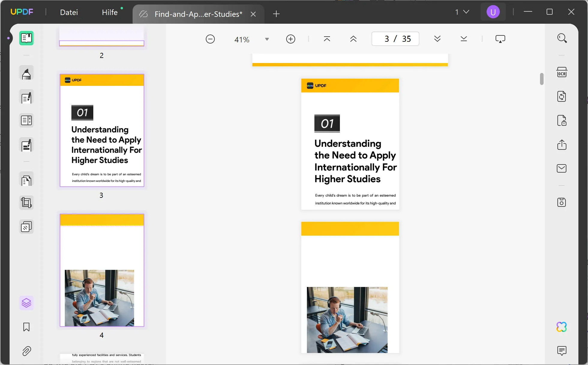Screen dimensions: 588x365
Task: Open the comments panel speech bubble
Action: coord(562,351)
